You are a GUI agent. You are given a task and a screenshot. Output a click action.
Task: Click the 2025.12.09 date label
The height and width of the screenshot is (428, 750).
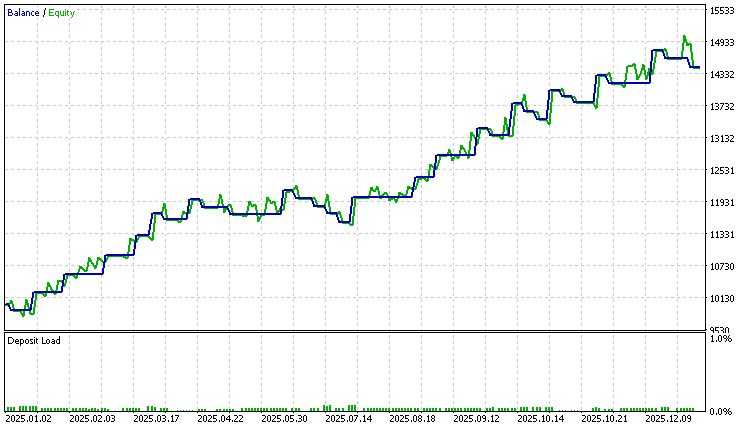pos(669,419)
